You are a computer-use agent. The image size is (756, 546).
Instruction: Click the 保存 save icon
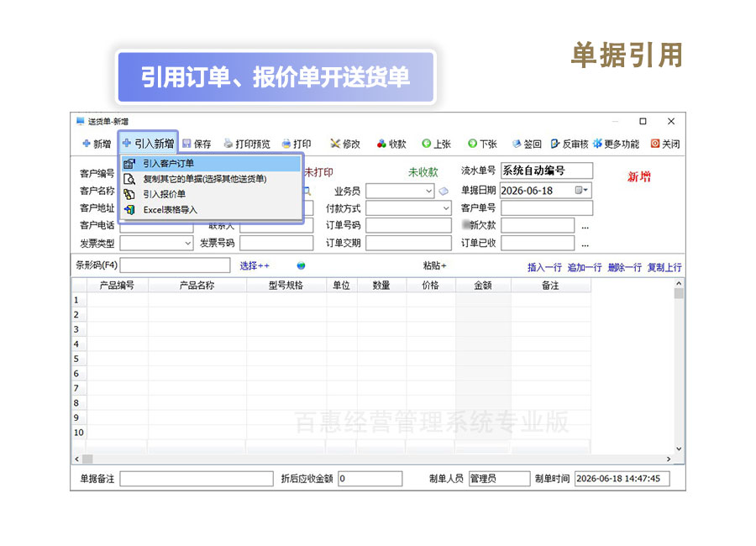186,144
